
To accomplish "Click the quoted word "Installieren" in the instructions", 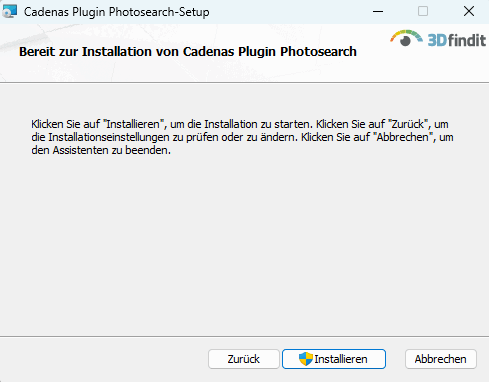I will [x=133, y=124].
